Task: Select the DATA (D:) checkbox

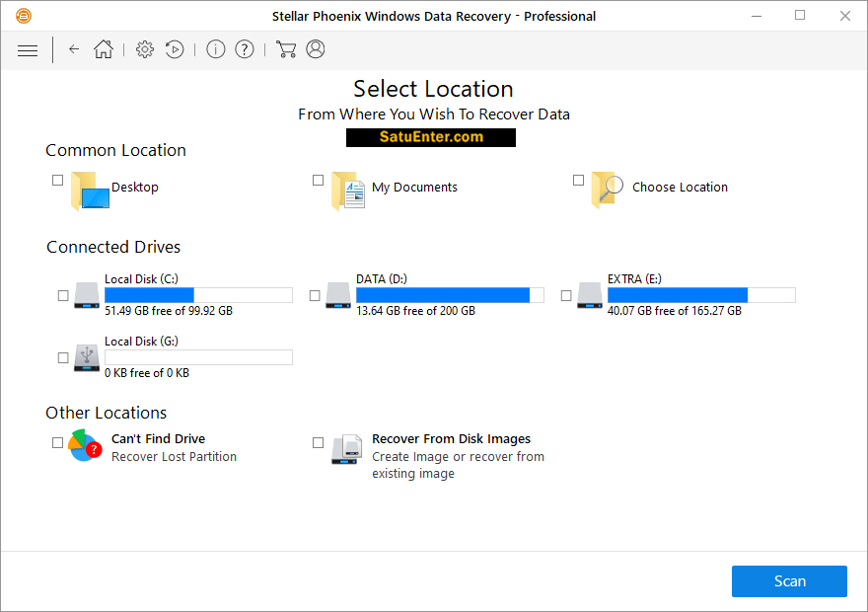Action: pyautogui.click(x=315, y=296)
